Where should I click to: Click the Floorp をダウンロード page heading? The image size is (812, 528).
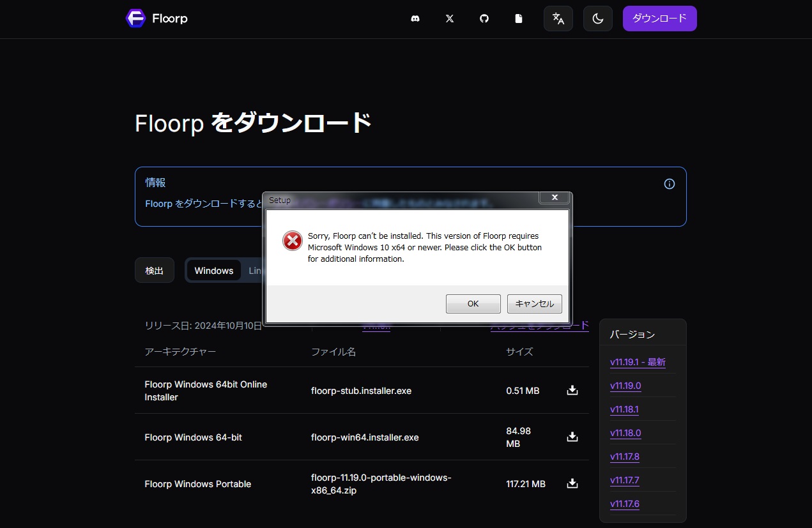point(253,123)
